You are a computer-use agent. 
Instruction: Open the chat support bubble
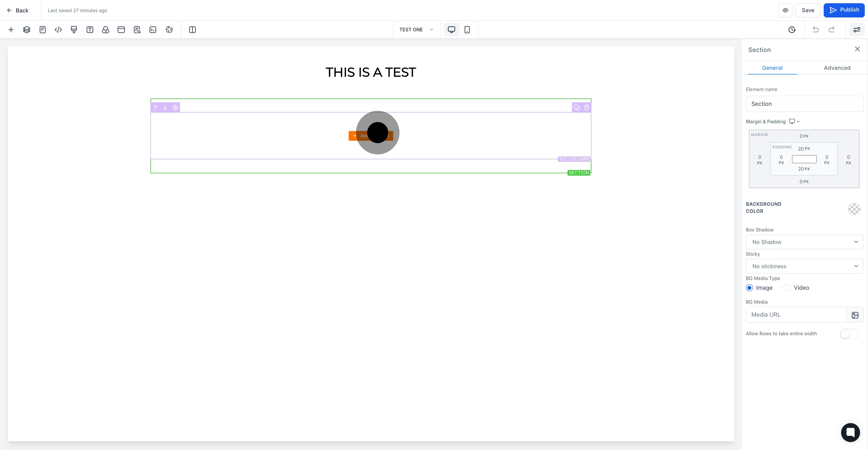(851, 432)
